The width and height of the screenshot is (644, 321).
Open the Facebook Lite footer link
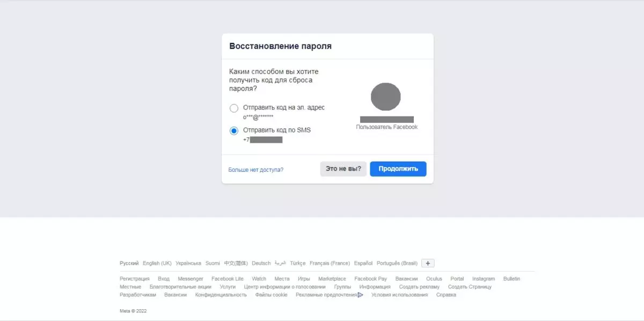[228, 279]
